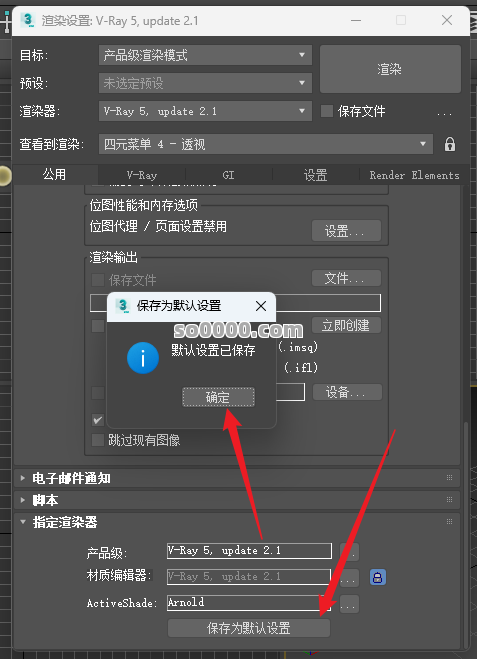Choose renderer button for ActiveShade
The image size is (477, 659).
point(350,604)
